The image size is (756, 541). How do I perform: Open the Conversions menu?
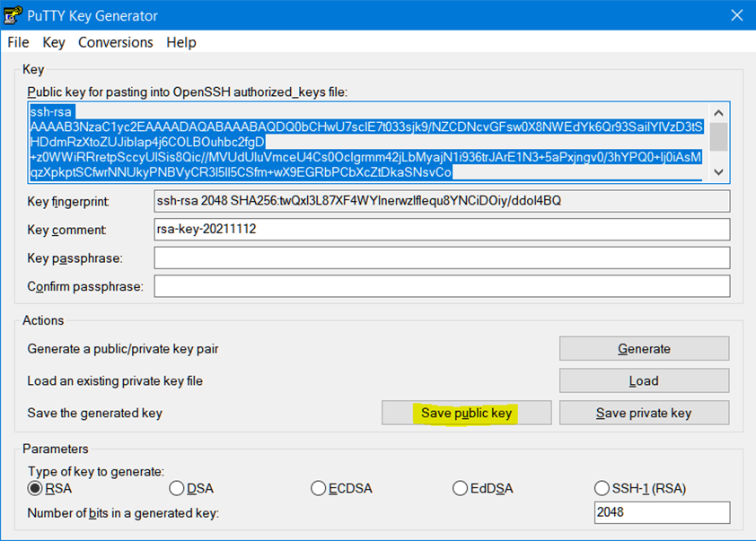(116, 42)
